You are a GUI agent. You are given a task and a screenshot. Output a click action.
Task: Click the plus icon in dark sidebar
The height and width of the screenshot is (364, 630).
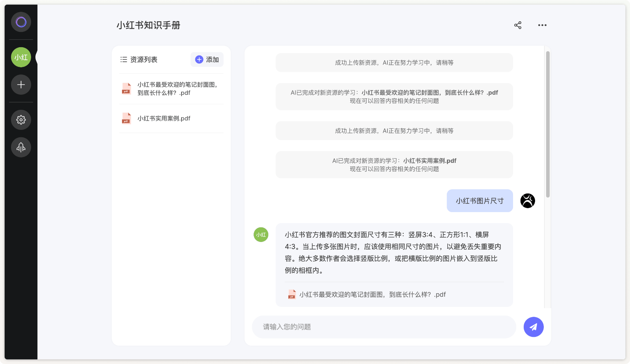(x=21, y=85)
